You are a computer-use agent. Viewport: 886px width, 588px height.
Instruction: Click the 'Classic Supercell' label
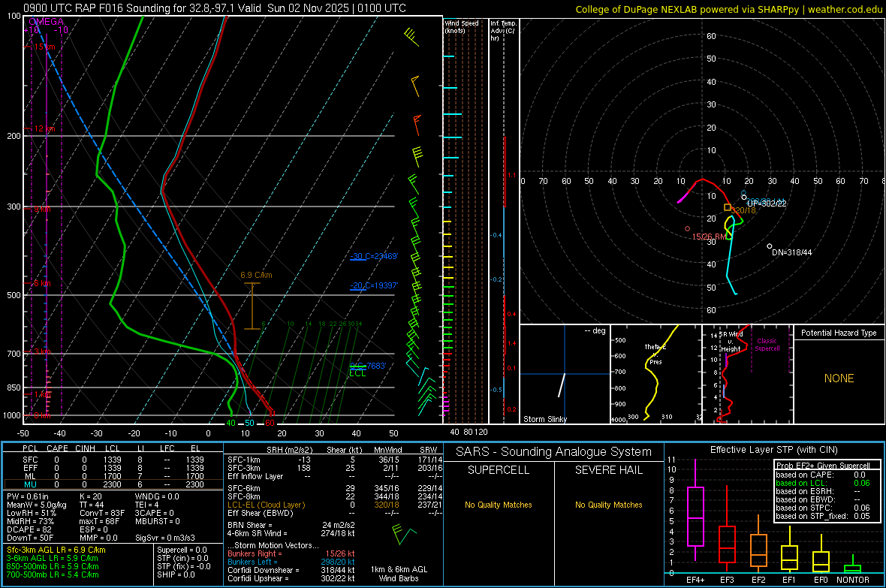tap(767, 345)
